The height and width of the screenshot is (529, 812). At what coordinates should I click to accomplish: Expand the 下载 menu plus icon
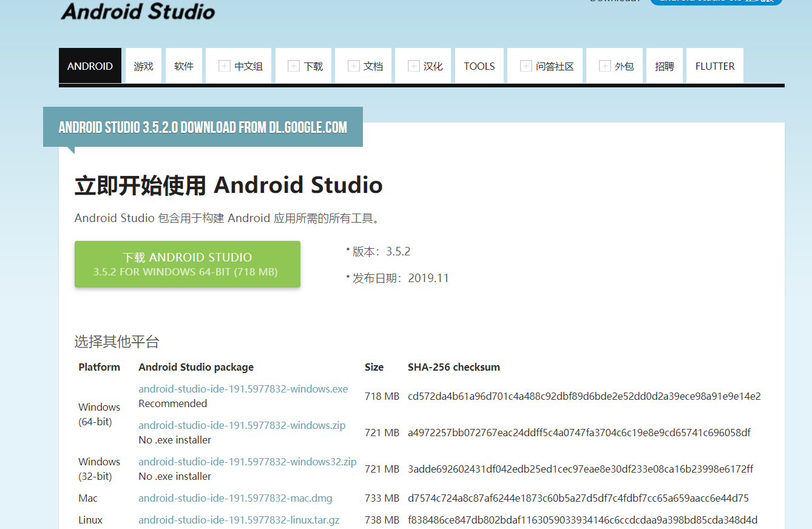coord(294,66)
